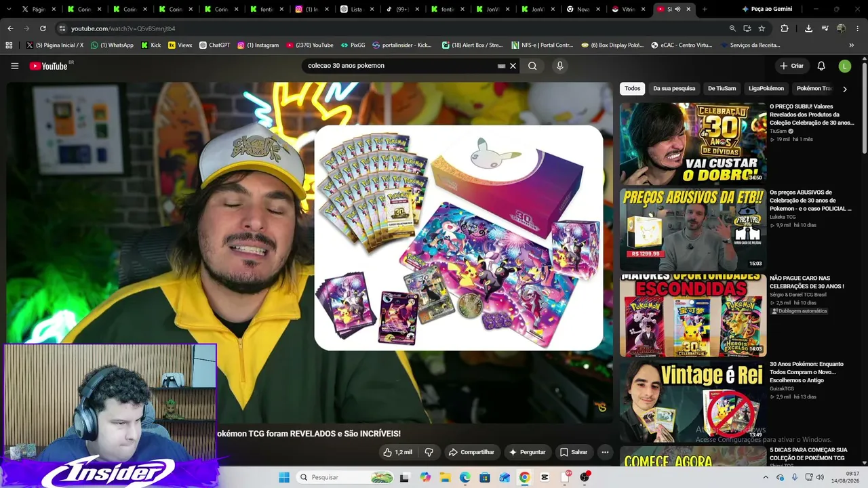Open the PixGG bookmark
This screenshot has height=488, width=868.
(353, 45)
